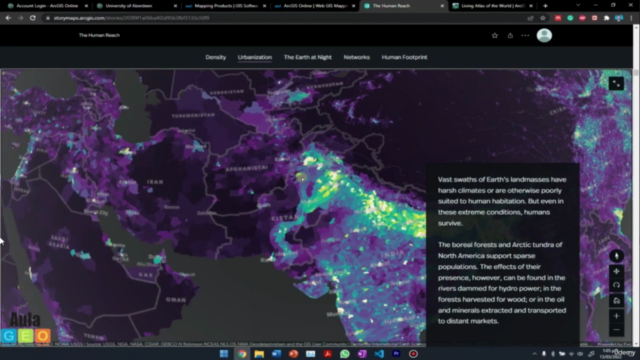The width and height of the screenshot is (640, 360).
Task: Open Premiere Pro from taskbar
Action: (x=396, y=353)
